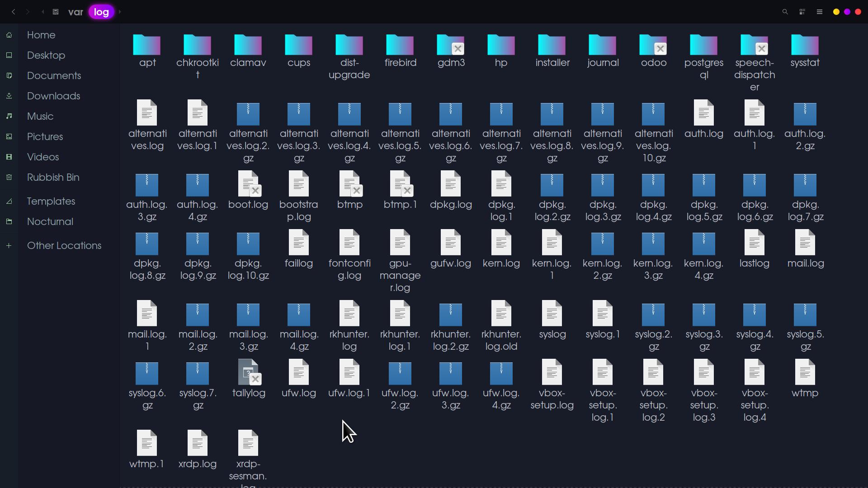Expand Other Locations plus icon
The height and width of the screenshot is (488, 868).
[9, 246]
